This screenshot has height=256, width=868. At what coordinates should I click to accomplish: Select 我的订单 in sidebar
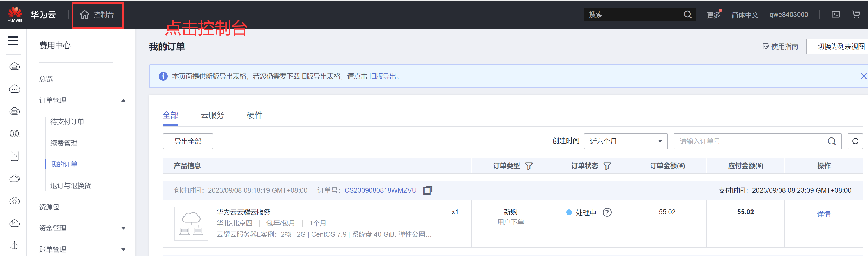coord(64,164)
